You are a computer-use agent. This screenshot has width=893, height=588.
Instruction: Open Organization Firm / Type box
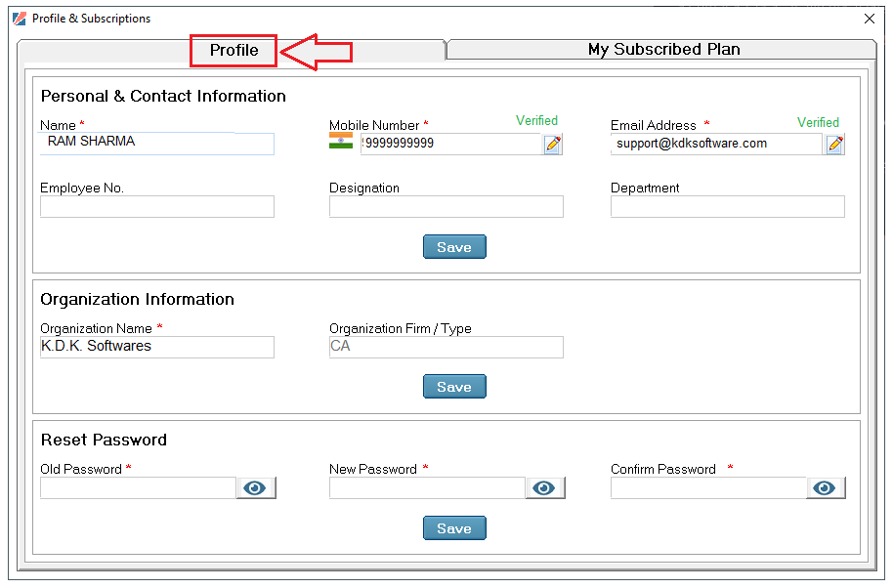coord(446,347)
